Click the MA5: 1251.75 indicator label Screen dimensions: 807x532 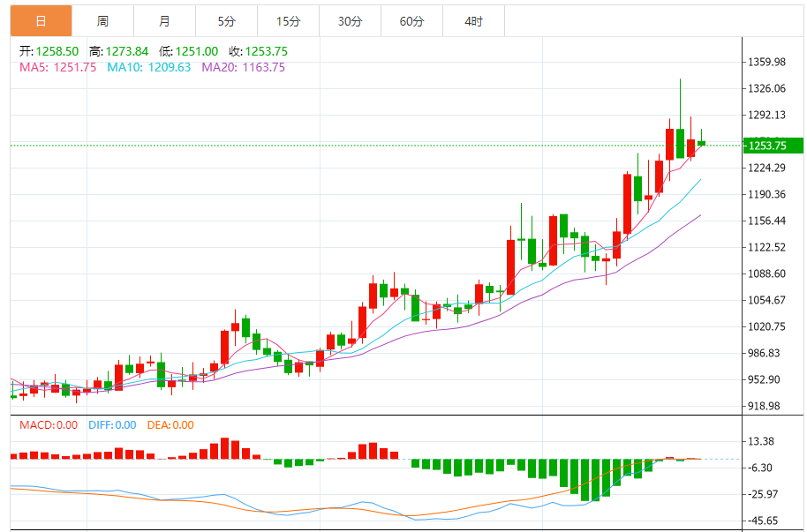[x=57, y=67]
